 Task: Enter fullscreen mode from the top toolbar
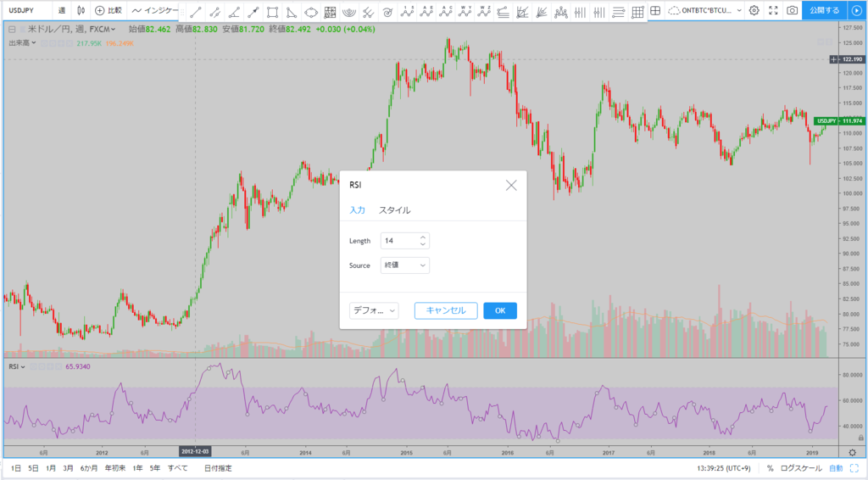point(773,10)
